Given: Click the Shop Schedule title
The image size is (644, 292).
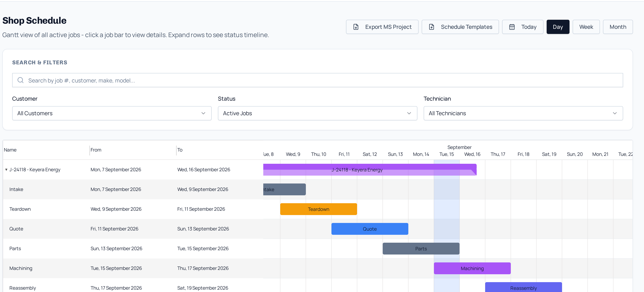Looking at the screenshot, I should click(x=34, y=21).
